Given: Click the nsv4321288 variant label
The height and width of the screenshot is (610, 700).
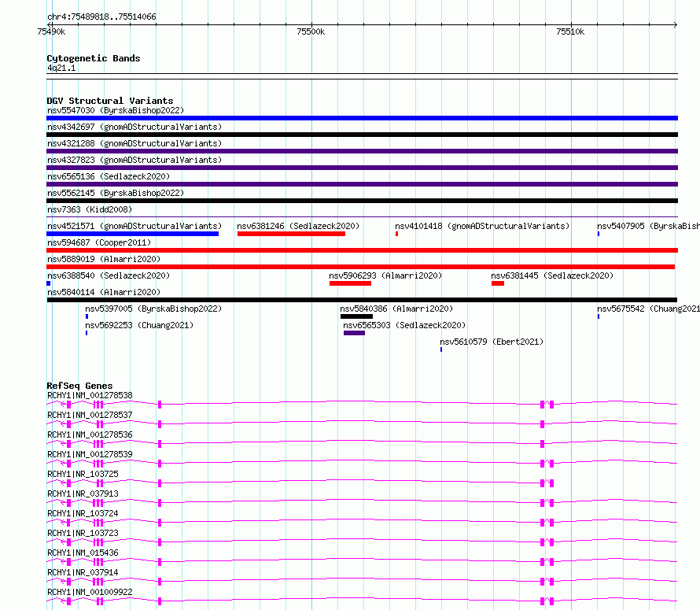Looking at the screenshot, I should tap(134, 143).
